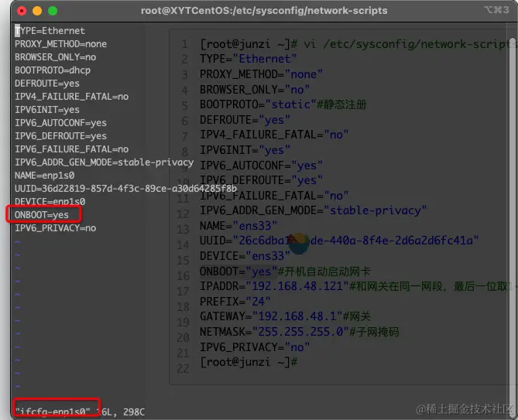Click BOOTPROTO="static" in the code panel
The width and height of the screenshot is (518, 420).
(x=258, y=104)
